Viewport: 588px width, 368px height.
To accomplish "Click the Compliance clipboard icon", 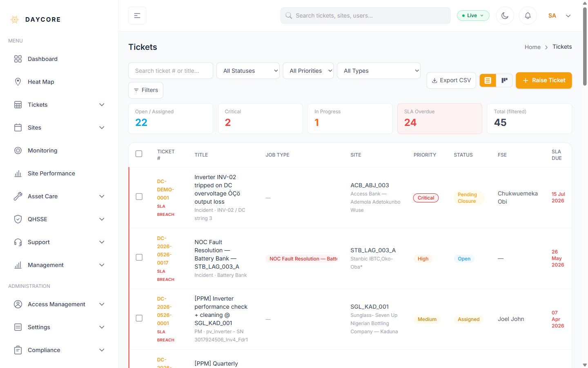I will (18, 350).
